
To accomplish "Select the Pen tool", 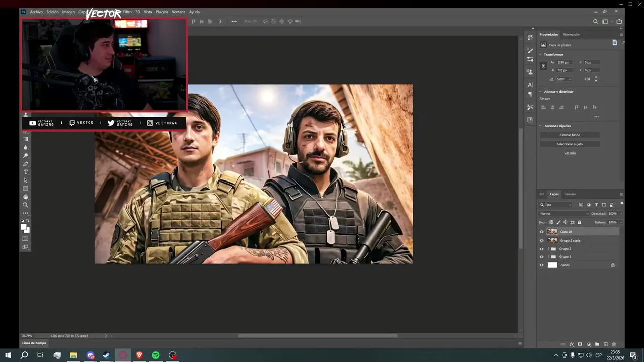I will point(25,164).
